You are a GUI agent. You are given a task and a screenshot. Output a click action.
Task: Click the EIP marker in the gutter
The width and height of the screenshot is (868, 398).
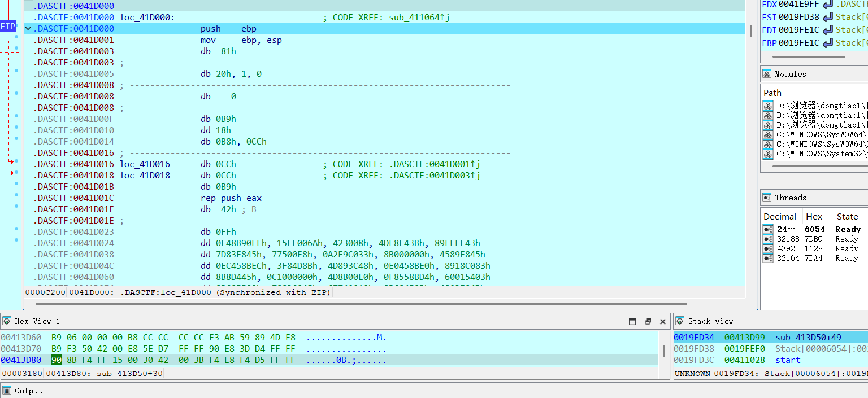pyautogui.click(x=7, y=27)
